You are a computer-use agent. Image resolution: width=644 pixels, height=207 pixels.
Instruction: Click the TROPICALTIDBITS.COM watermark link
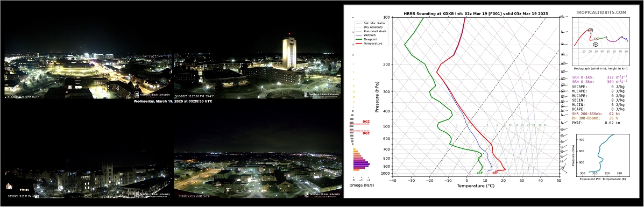tap(601, 13)
